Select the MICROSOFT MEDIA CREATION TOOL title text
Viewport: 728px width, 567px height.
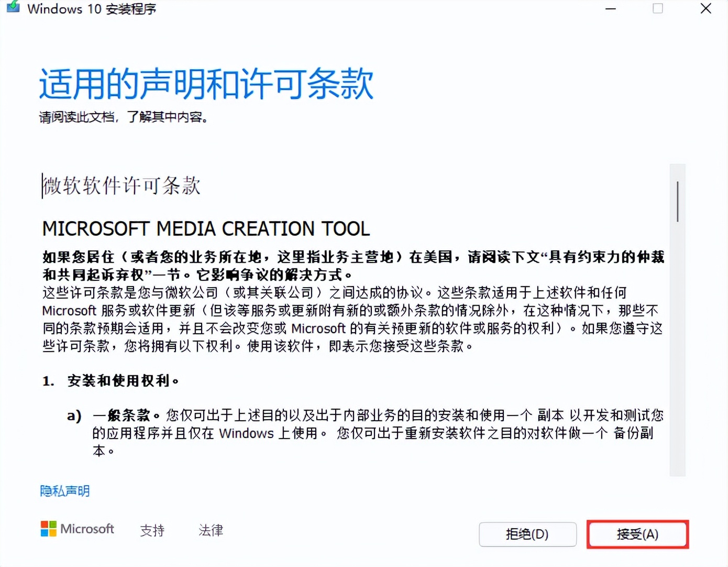[206, 228]
